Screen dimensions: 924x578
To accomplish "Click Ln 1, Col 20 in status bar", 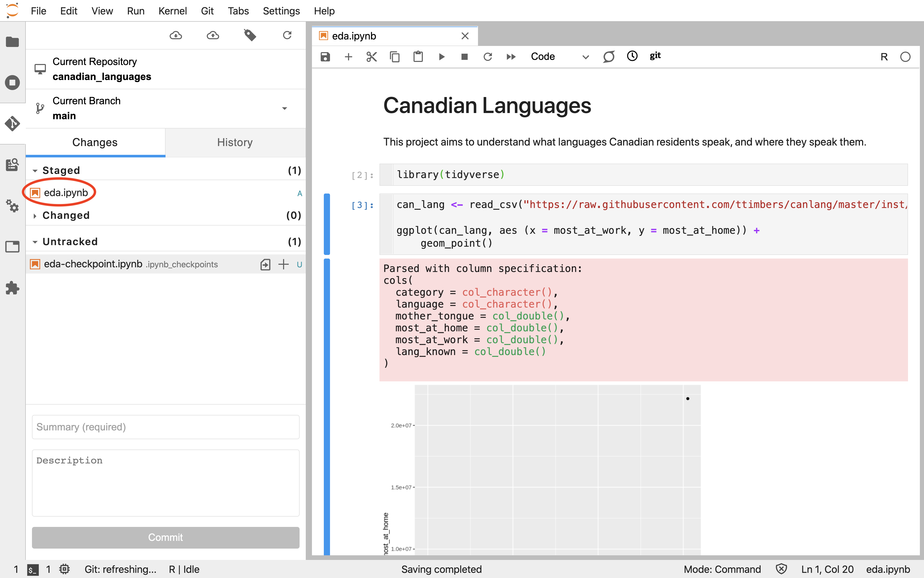I will click(x=827, y=569).
